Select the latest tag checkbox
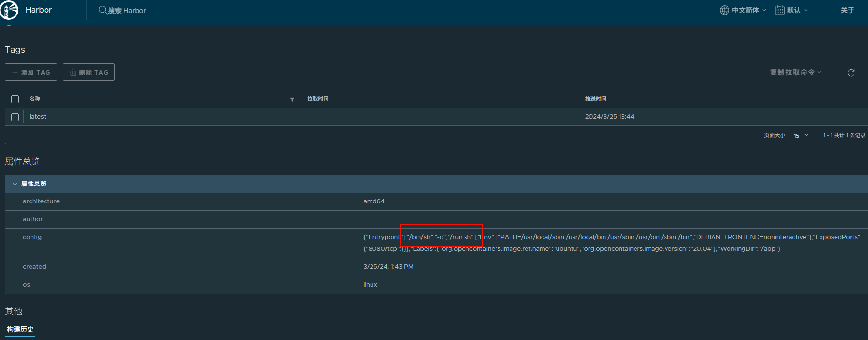The image size is (868, 340). pyautogui.click(x=15, y=117)
